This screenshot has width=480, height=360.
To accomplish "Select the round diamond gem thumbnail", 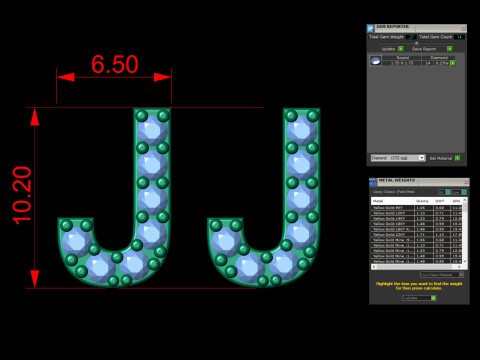I will 376,61.
